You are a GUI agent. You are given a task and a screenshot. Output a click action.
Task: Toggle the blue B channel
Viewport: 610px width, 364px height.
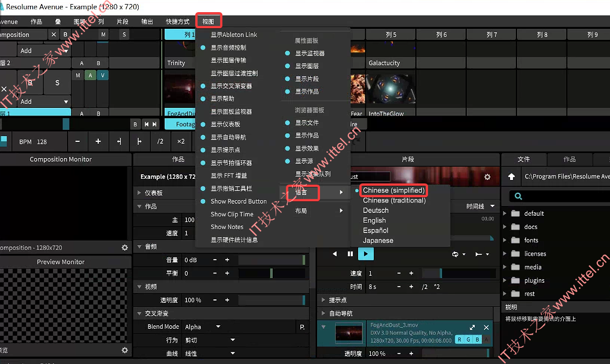[x=477, y=340]
